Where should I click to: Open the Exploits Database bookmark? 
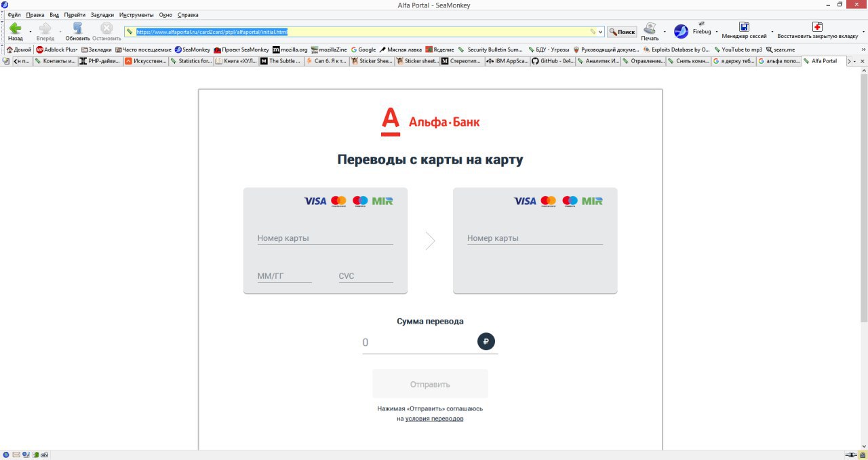pos(676,50)
